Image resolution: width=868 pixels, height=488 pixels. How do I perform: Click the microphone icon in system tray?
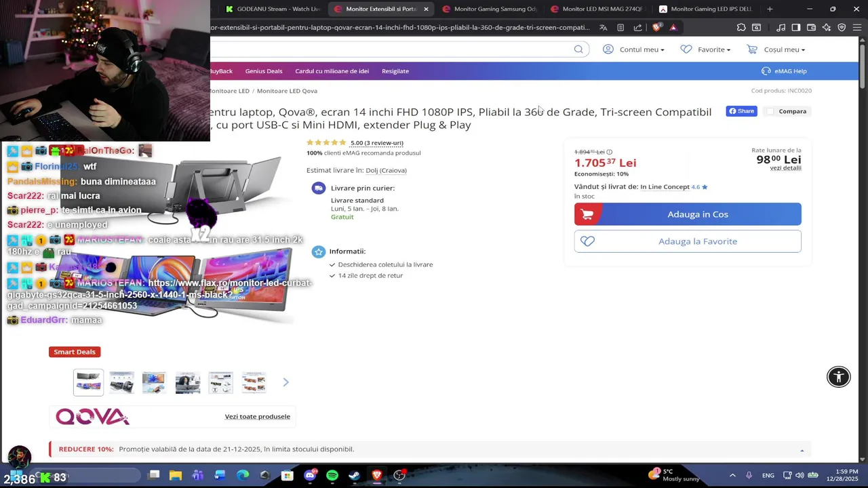pyautogui.click(x=749, y=475)
